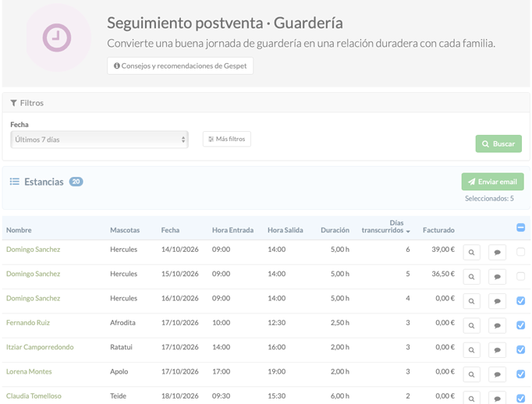Open details magnifier for Claudia Tomelloso row

click(471, 399)
